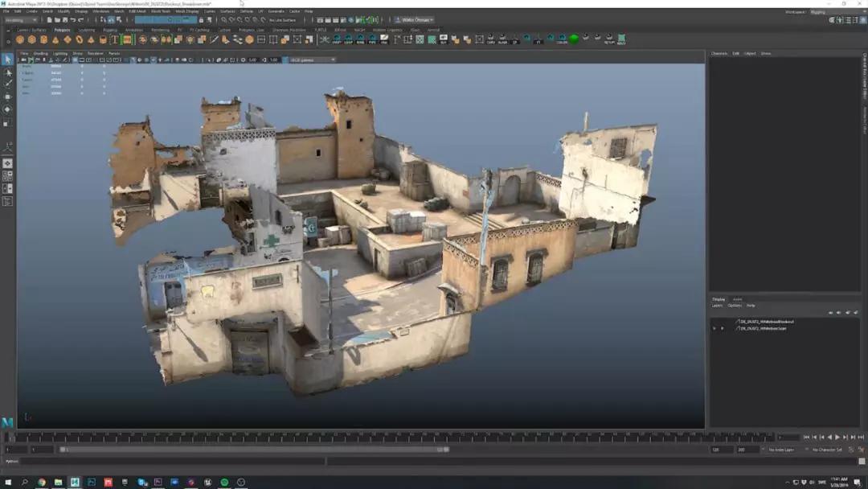Switch to the Sculpting shelf tab
The height and width of the screenshot is (489, 868).
coord(86,30)
